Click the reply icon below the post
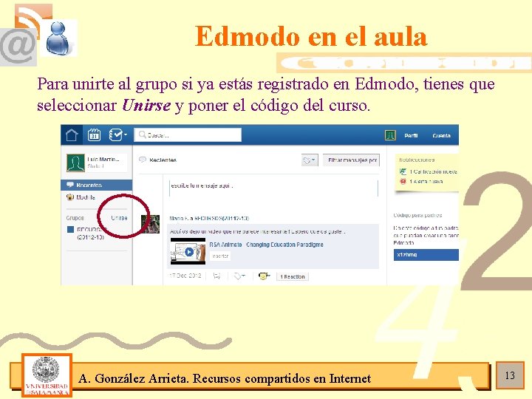 [x=216, y=276]
